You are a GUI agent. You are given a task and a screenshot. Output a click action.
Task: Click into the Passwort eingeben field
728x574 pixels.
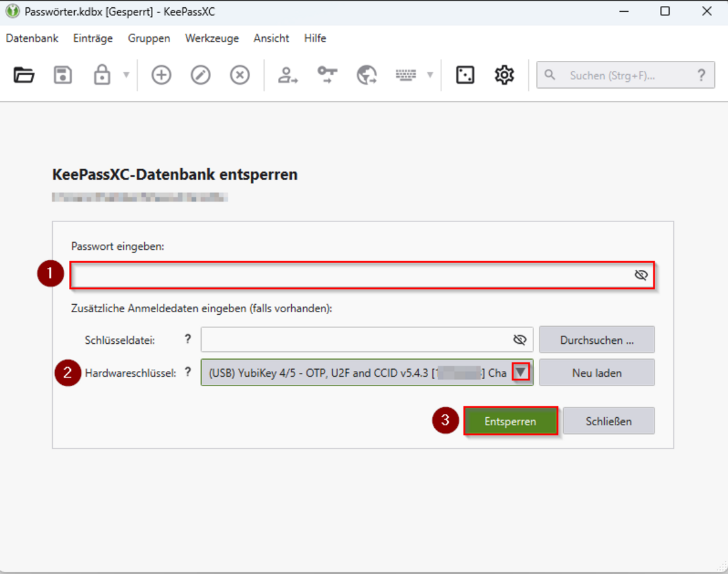click(361, 275)
